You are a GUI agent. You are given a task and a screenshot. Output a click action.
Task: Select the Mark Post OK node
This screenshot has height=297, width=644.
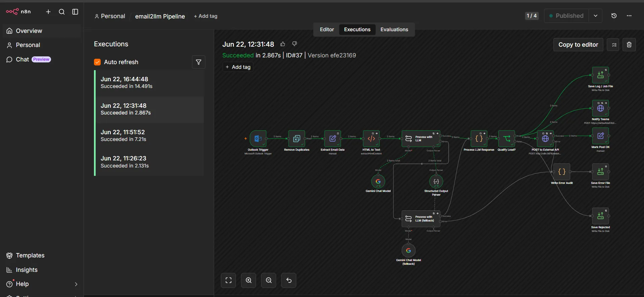coord(601,136)
